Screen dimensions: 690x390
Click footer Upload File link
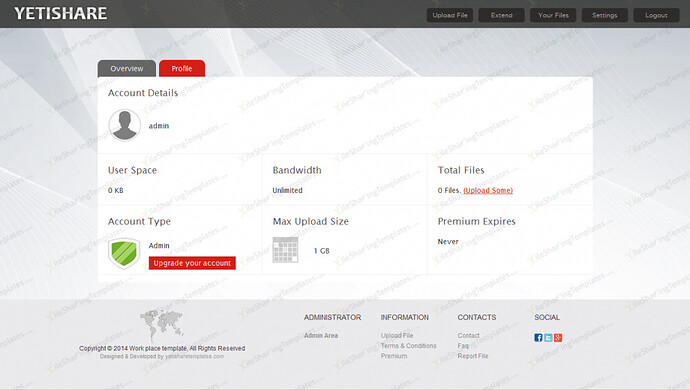(397, 335)
